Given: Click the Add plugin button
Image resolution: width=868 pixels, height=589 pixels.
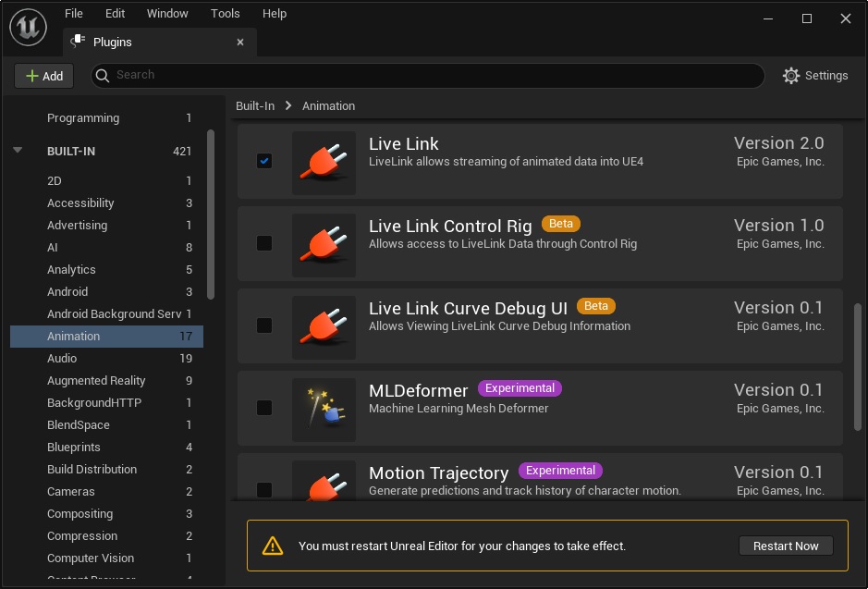Looking at the screenshot, I should (44, 76).
